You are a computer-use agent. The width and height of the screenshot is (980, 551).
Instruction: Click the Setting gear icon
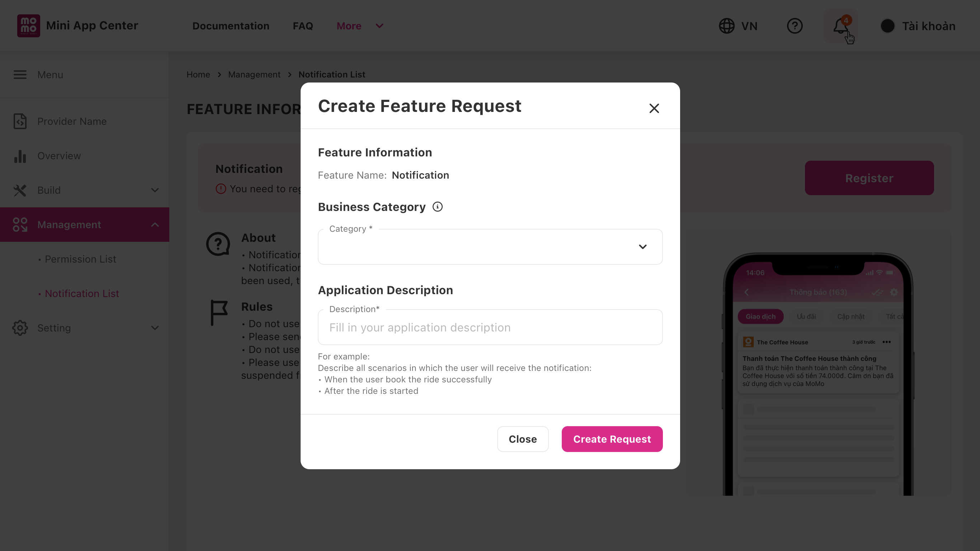click(20, 328)
